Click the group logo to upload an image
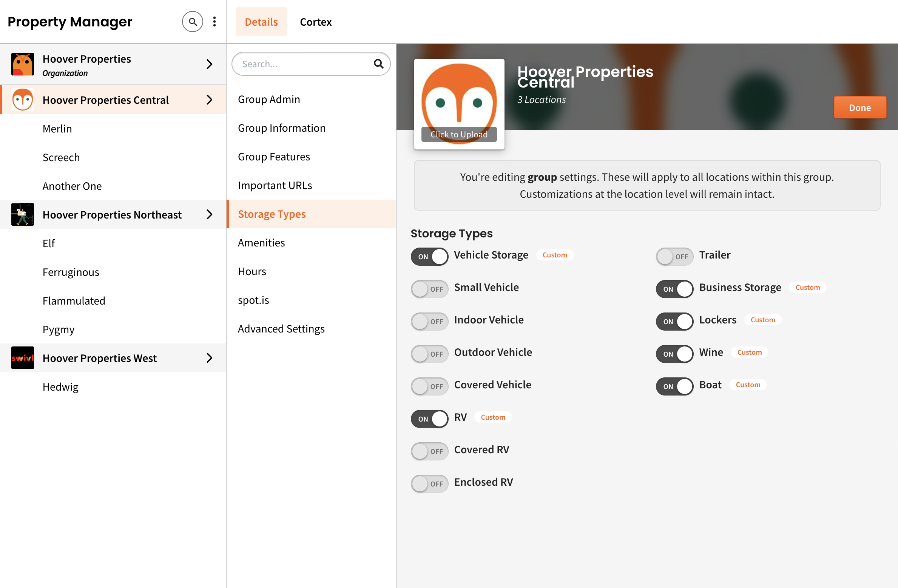 pyautogui.click(x=459, y=104)
